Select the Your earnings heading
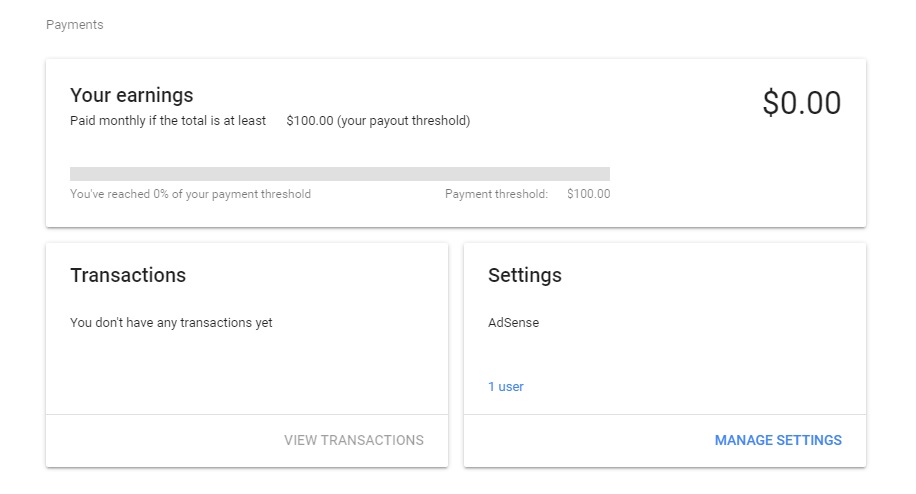This screenshot has width=916, height=494. [x=131, y=95]
